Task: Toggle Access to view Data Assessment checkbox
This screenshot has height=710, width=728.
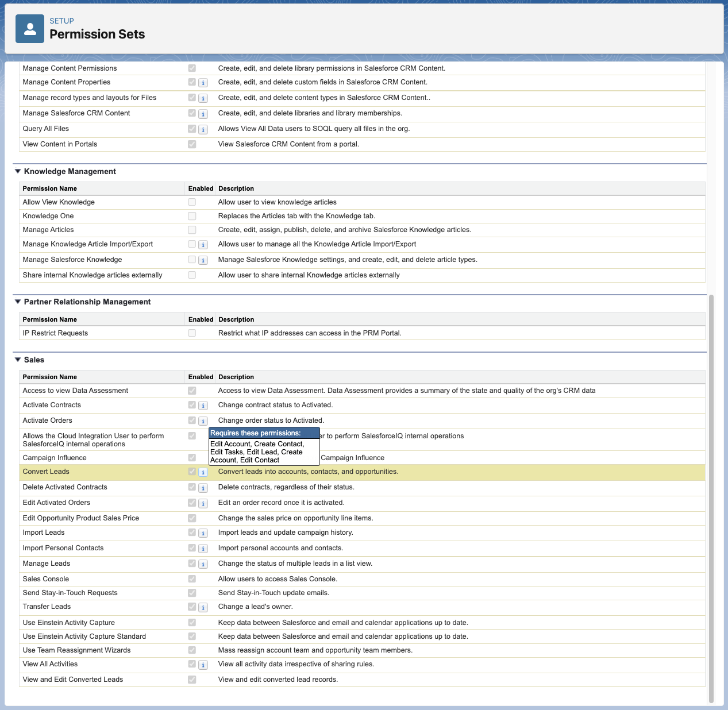Action: [x=192, y=391]
